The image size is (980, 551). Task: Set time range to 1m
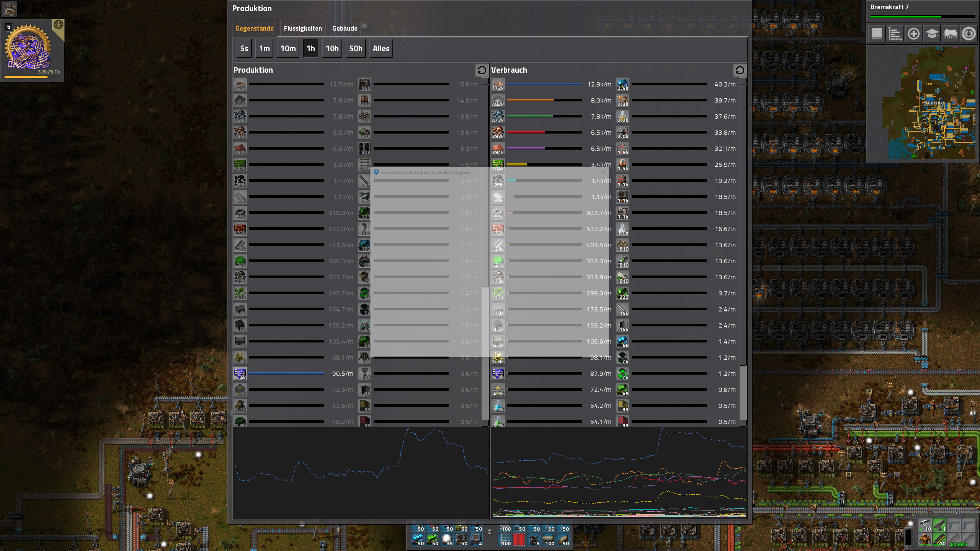[264, 49]
